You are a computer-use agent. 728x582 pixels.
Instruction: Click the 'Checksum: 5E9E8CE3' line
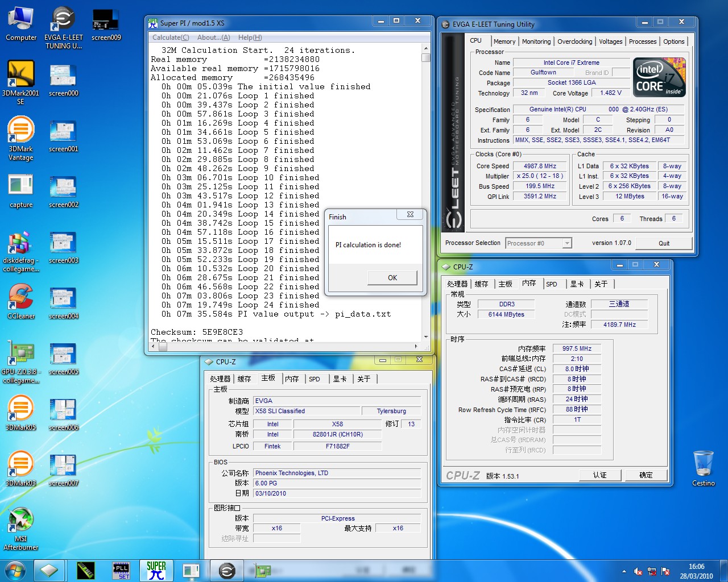(x=197, y=332)
